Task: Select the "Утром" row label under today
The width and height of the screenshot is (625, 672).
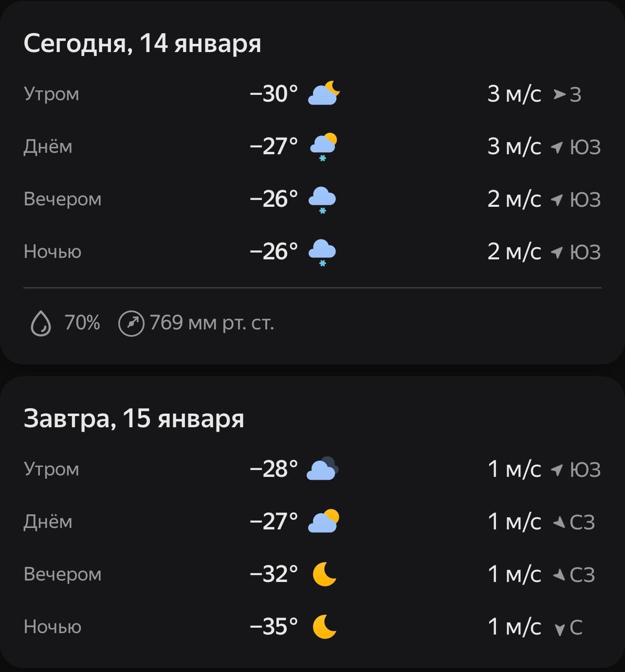Action: coord(51,94)
